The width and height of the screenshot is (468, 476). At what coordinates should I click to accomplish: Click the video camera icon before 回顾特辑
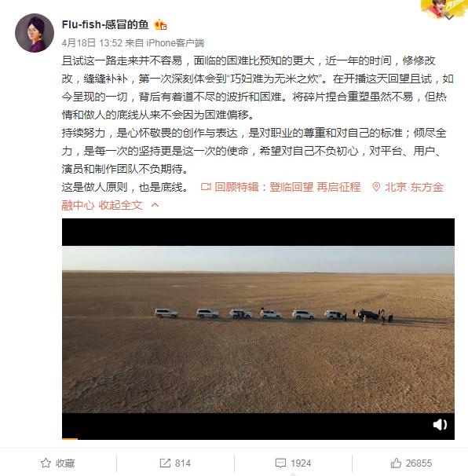point(206,187)
